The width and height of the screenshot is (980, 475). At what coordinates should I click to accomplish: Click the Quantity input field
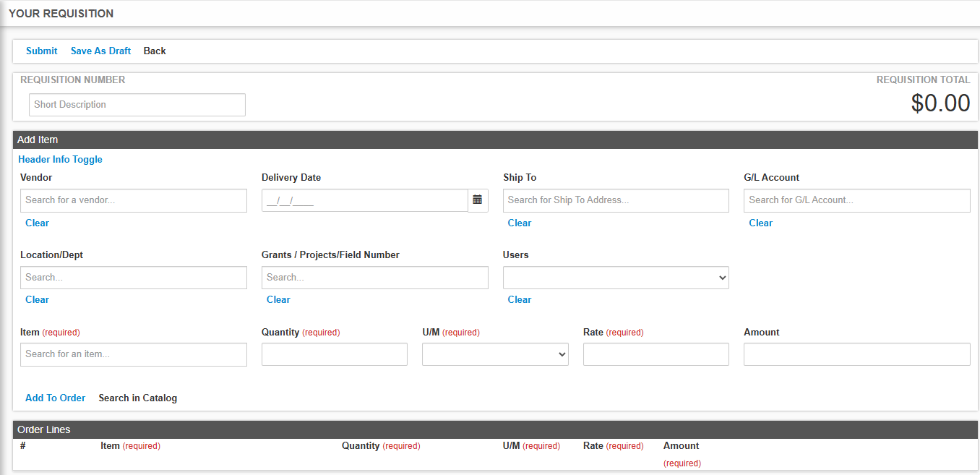pyautogui.click(x=334, y=354)
